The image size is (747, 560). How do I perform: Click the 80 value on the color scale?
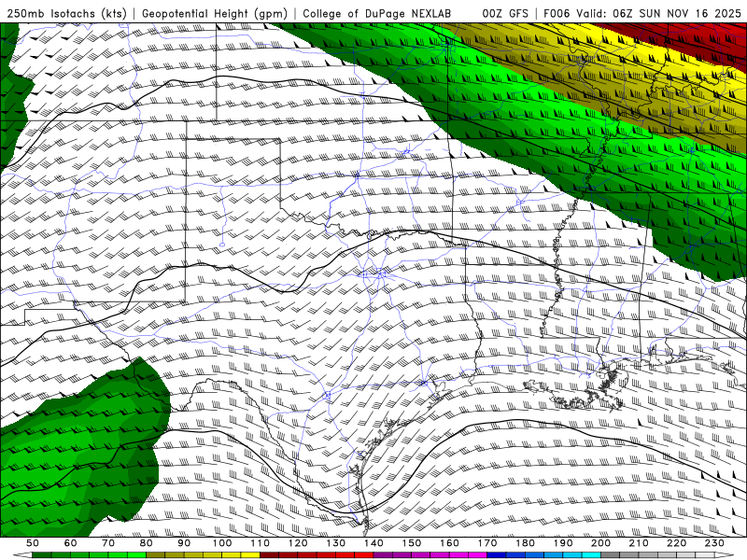point(147,543)
